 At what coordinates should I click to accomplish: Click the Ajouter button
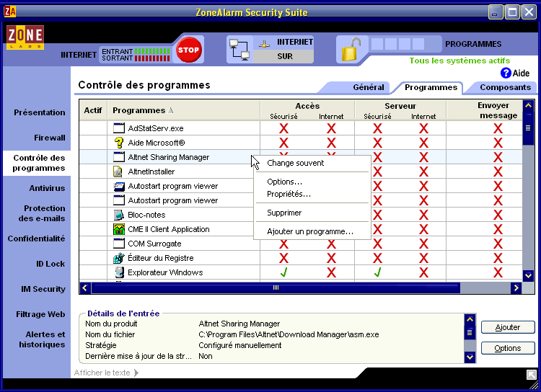[508, 327]
